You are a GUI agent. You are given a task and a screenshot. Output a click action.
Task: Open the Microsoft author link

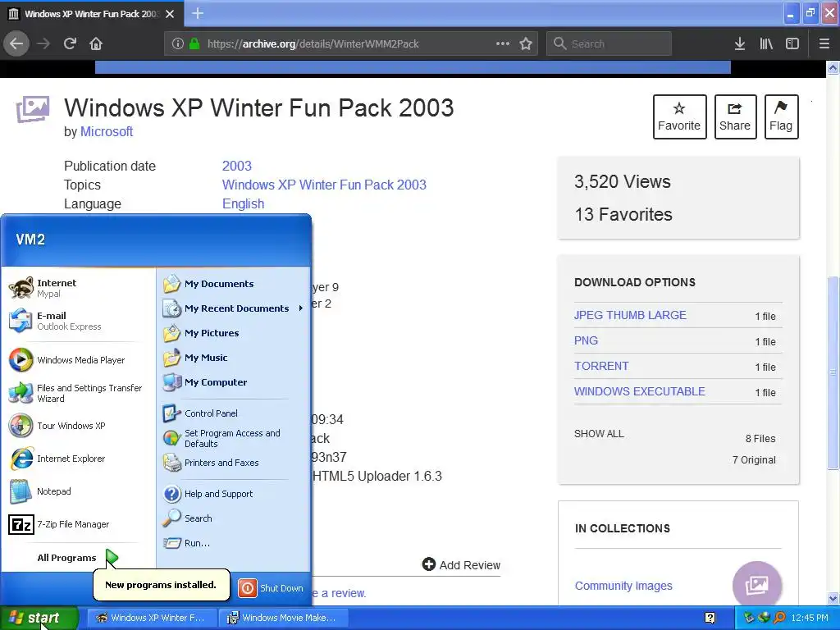point(107,131)
